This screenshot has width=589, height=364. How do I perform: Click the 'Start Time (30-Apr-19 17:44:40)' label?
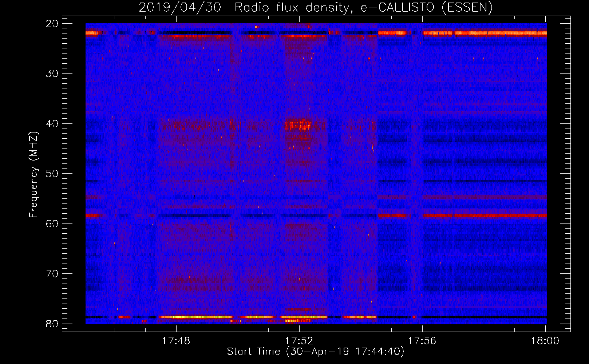tap(316, 352)
